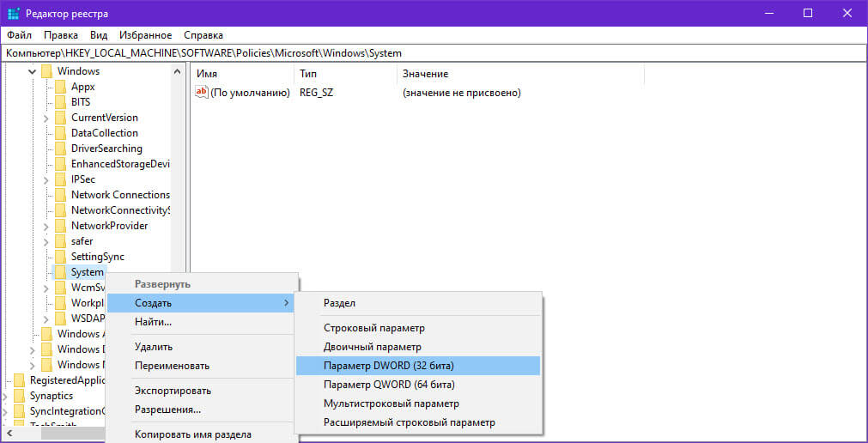
Task: Click the DataCollection folder icon
Action: coord(60,133)
